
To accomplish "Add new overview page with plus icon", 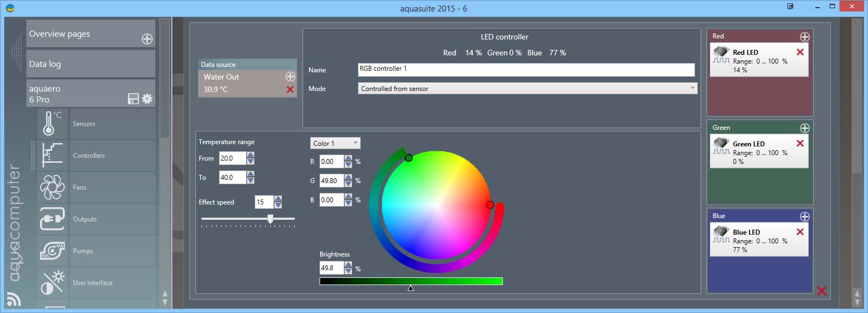I will click(147, 39).
